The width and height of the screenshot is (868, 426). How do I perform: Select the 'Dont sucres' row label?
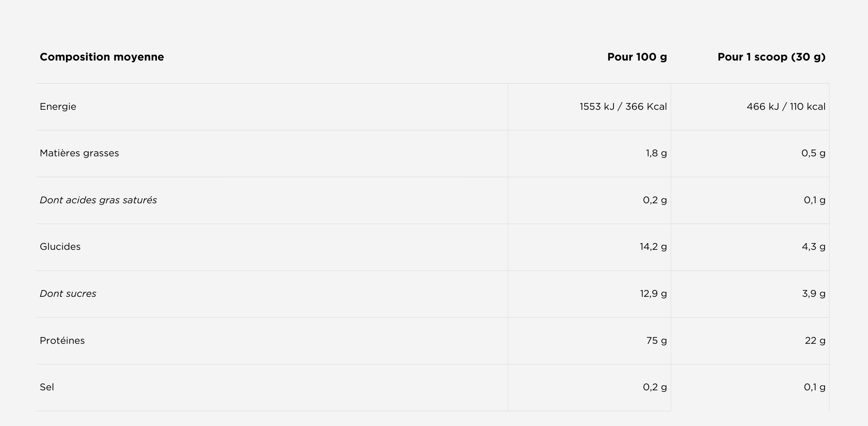pos(68,294)
